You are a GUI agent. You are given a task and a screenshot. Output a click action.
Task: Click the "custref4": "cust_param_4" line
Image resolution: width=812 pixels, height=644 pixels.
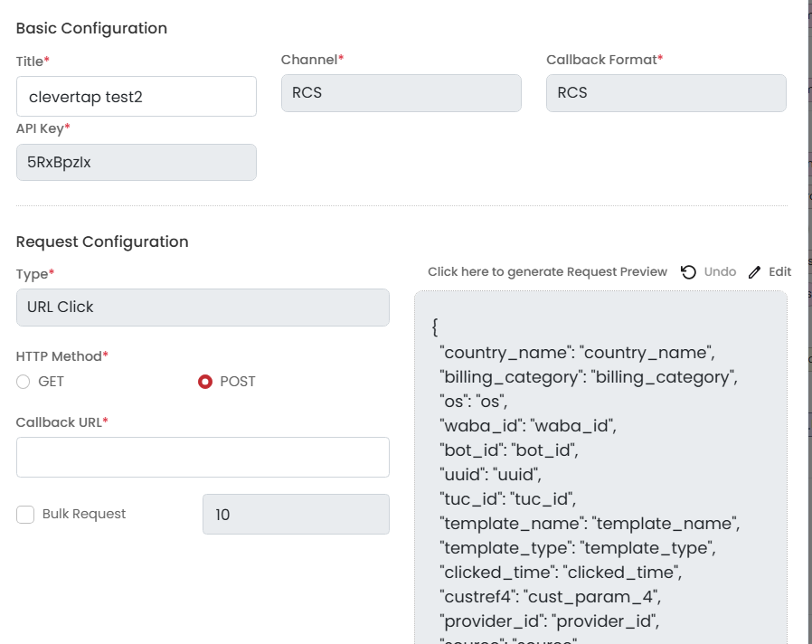tap(551, 597)
